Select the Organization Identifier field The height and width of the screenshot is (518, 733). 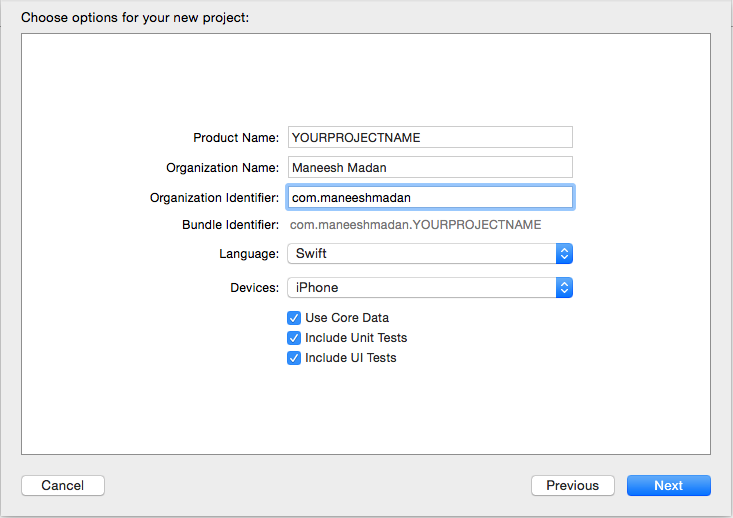coord(430,197)
